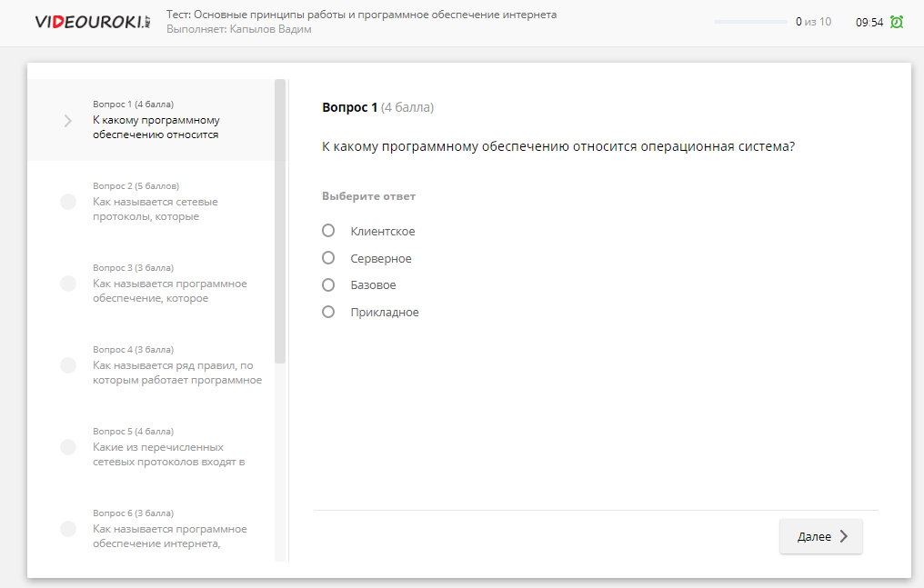Click the test progress bar
Screen dimensions: 924x588
pyautogui.click(x=750, y=22)
